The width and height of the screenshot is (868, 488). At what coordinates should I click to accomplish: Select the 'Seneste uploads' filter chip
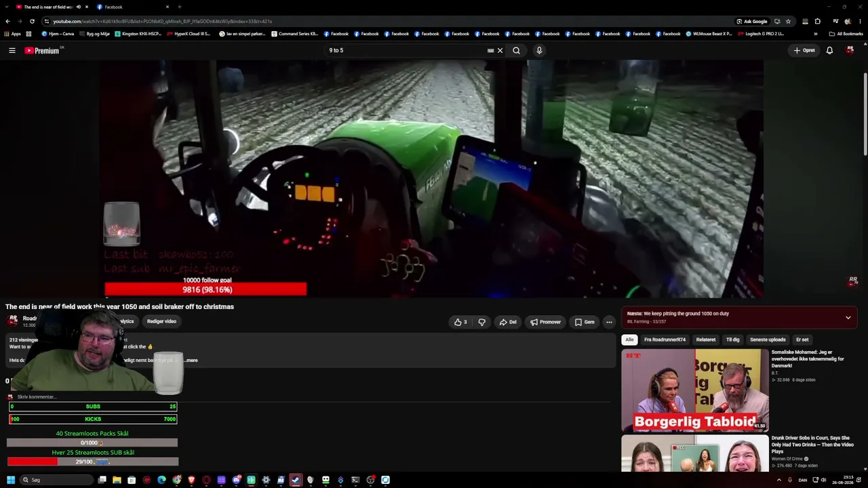[768, 340]
